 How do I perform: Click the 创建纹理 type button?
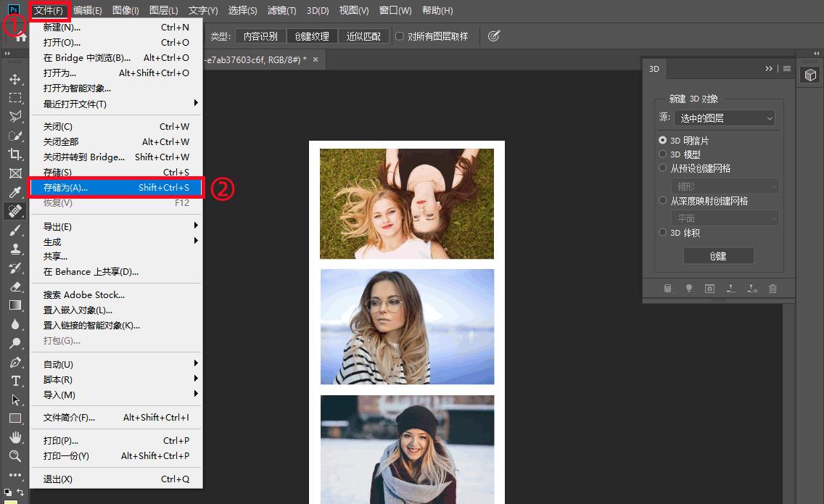point(311,36)
